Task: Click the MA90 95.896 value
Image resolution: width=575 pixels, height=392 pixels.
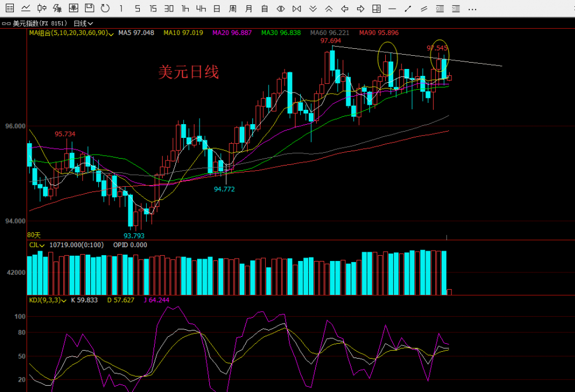Action: (379, 33)
